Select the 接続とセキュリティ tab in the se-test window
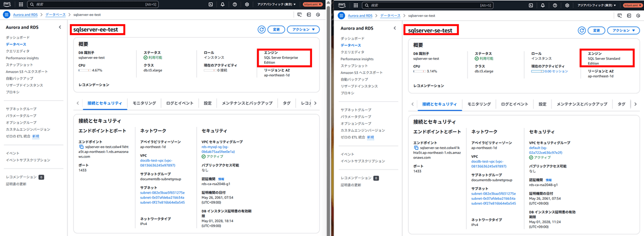 tap(441, 104)
